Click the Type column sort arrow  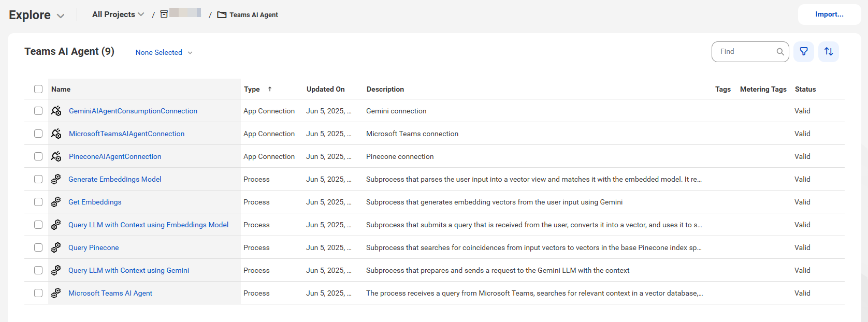pyautogui.click(x=270, y=89)
